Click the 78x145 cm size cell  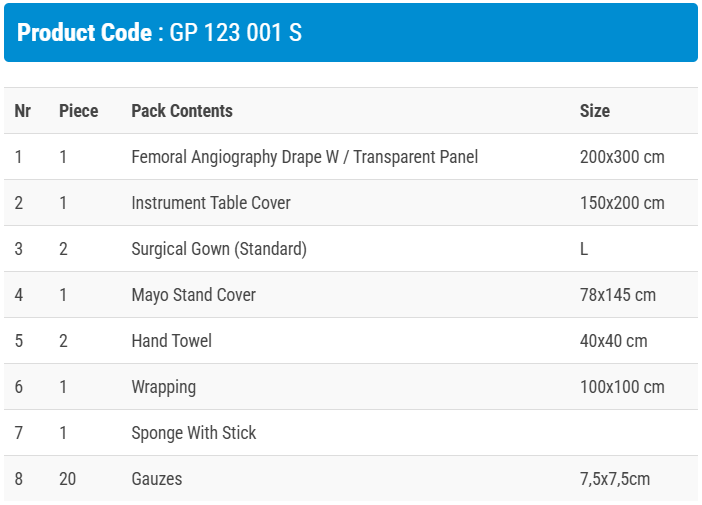click(x=618, y=295)
